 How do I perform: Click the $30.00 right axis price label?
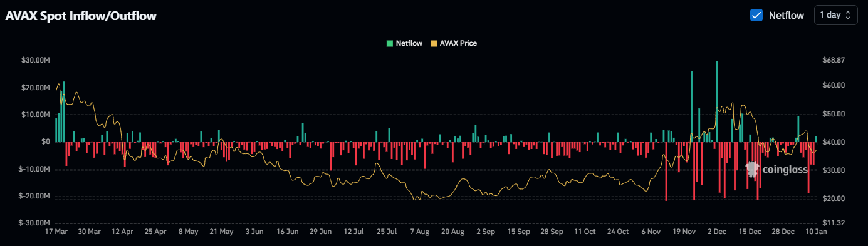tap(834, 170)
